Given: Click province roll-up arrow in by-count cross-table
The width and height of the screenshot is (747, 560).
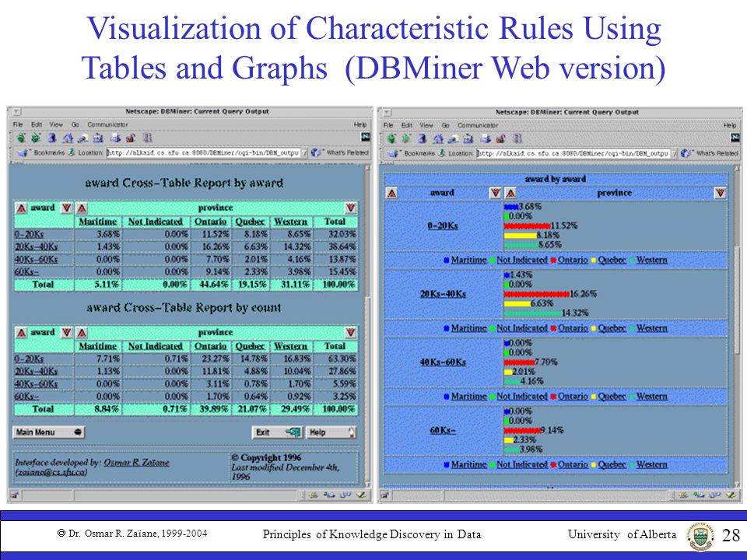Looking at the screenshot, I should [82, 332].
